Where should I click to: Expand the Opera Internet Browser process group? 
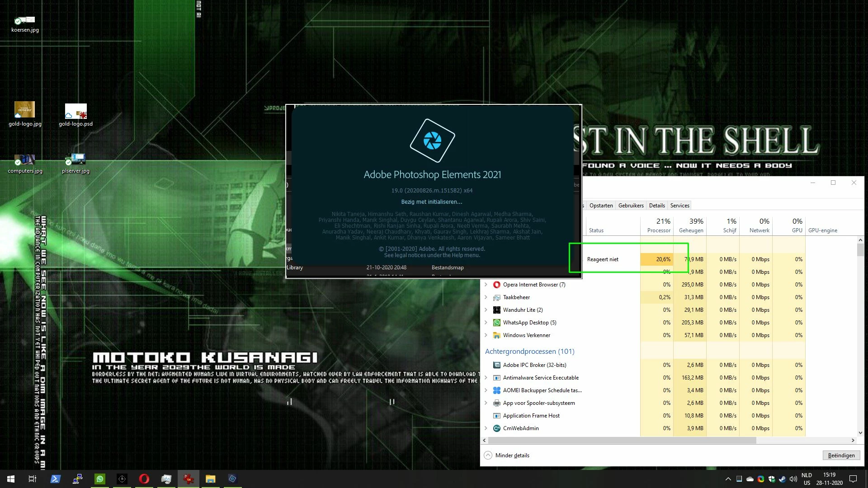click(x=486, y=285)
